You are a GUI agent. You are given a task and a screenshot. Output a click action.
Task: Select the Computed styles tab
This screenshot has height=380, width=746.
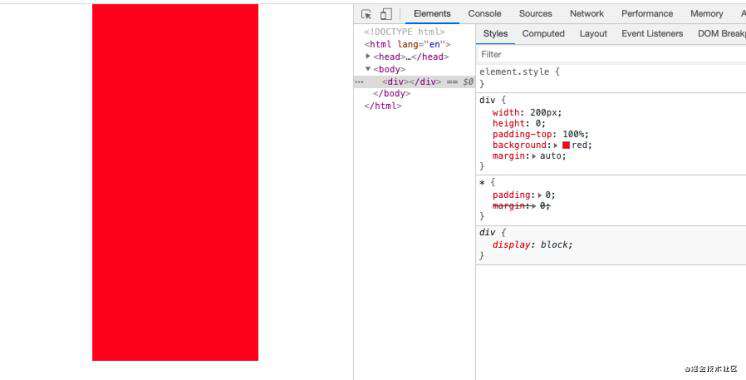click(543, 34)
